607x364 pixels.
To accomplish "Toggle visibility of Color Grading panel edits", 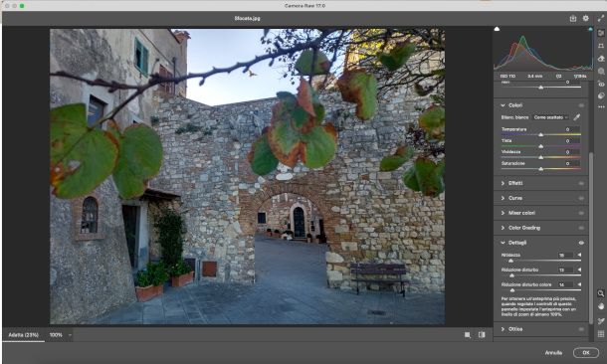I will [581, 228].
